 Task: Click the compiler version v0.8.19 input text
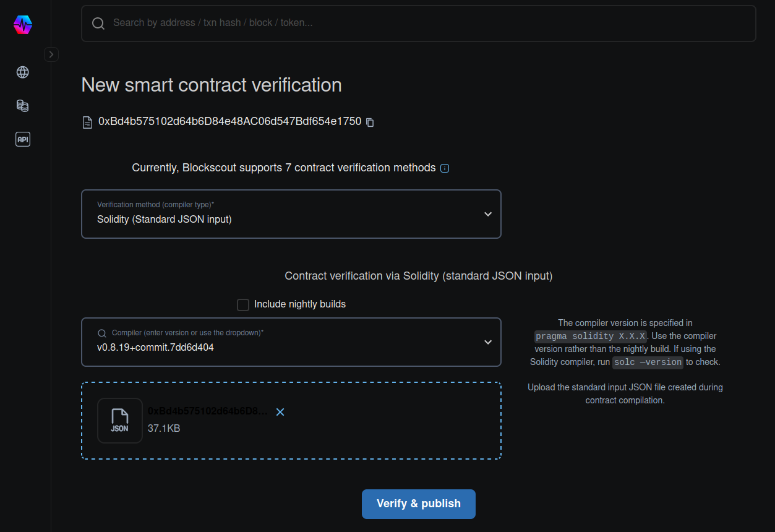[156, 348]
